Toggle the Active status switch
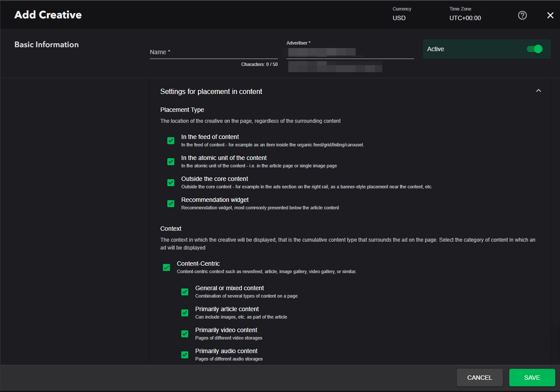Image resolution: width=560 pixels, height=392 pixels. coord(534,49)
